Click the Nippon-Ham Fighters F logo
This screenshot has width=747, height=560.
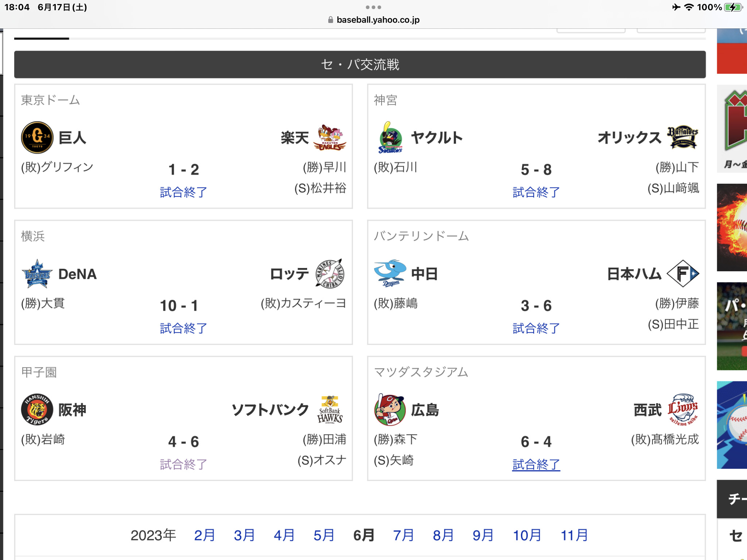tap(682, 274)
